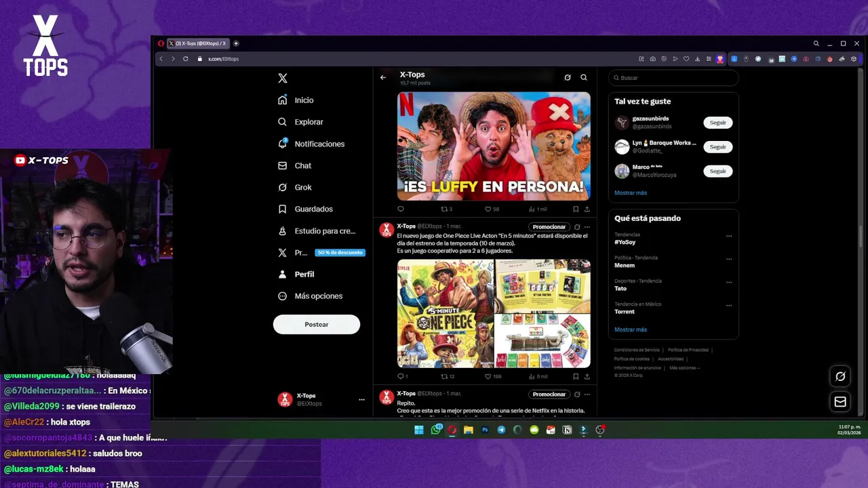Open Guardados bookmarks in sidebar
Viewport: 868px width, 488px height.
click(x=305, y=209)
